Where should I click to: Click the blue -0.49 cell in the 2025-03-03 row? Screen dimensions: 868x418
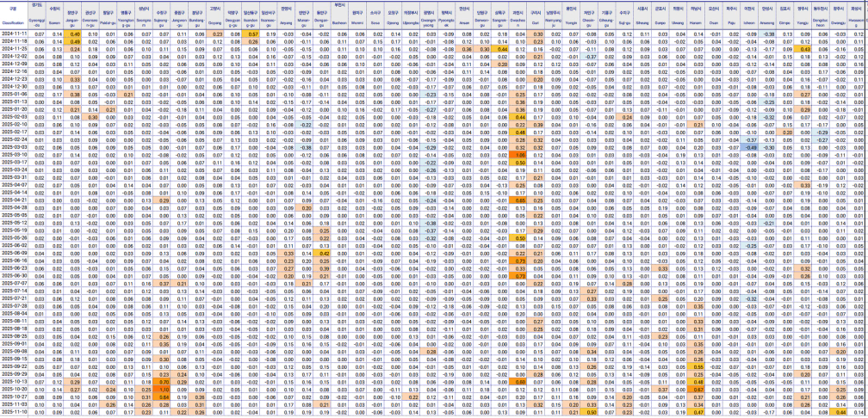751,147
